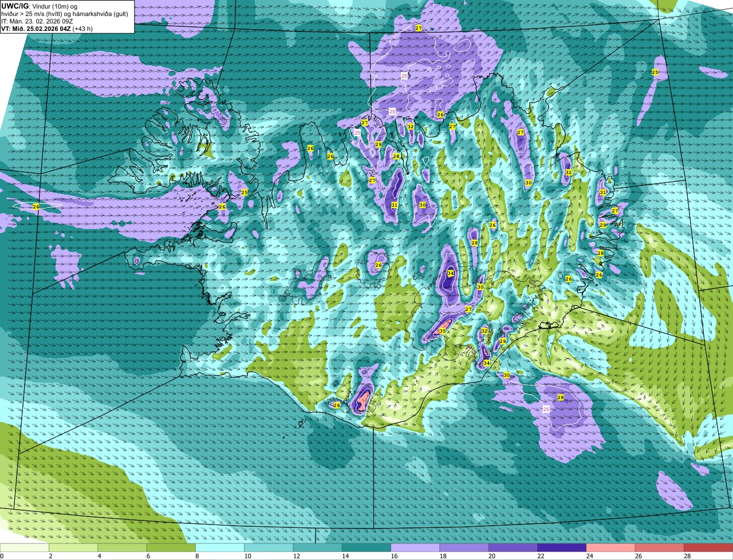Click the red legend swatch above 28 m/s

click(708, 547)
